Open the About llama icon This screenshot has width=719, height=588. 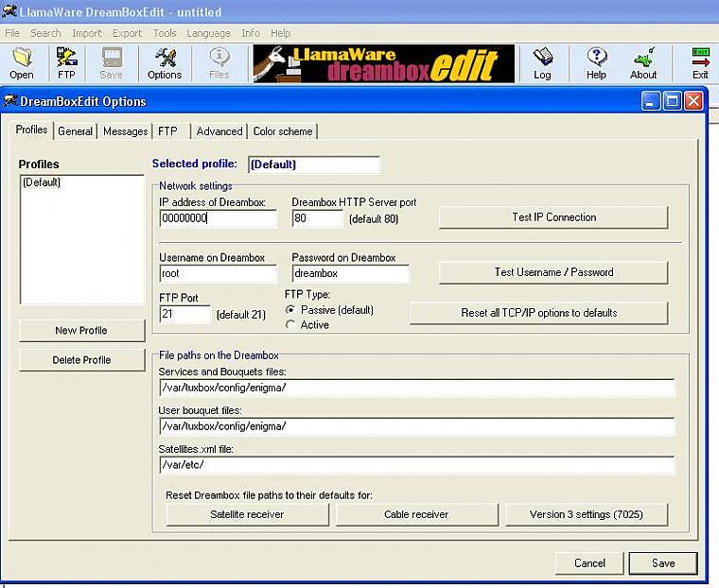[x=643, y=63]
